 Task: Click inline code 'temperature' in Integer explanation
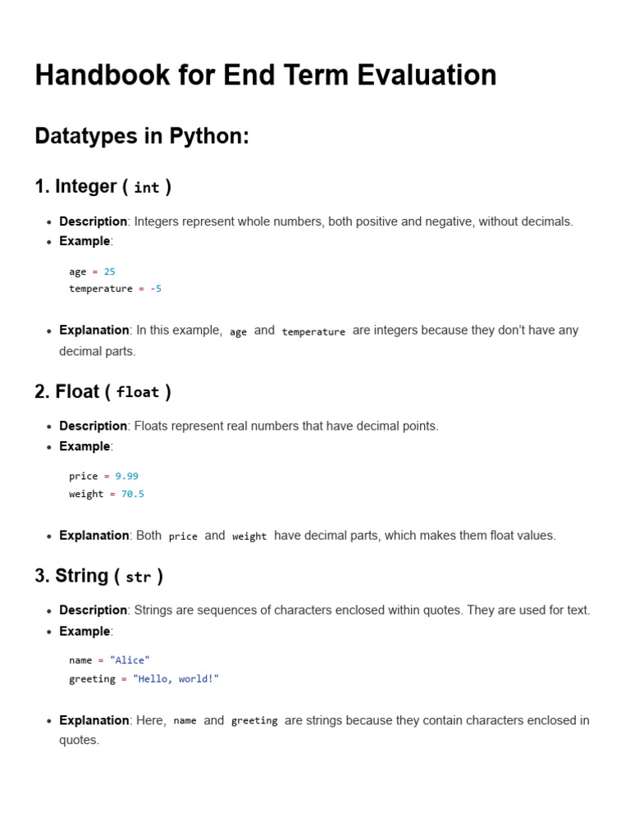(313, 331)
